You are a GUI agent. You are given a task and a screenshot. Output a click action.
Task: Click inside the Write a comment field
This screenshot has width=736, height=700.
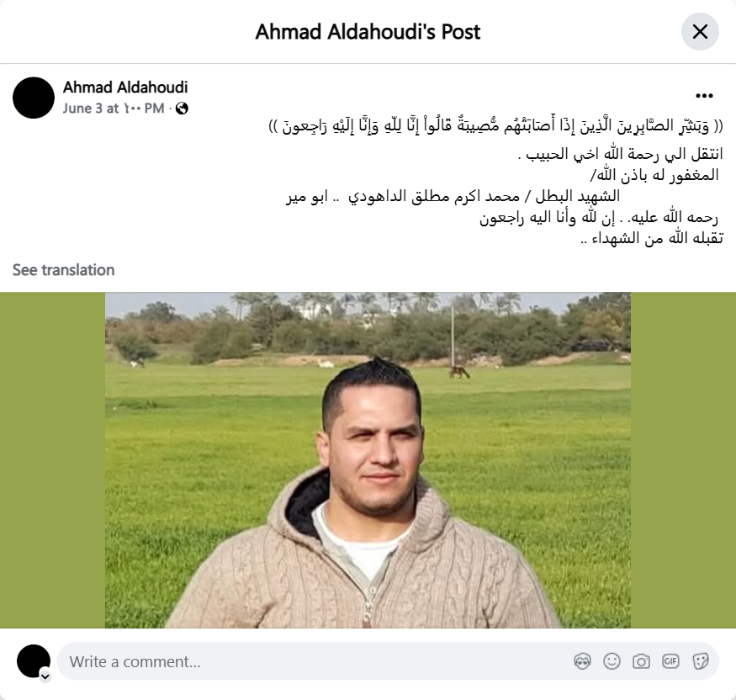point(319,661)
